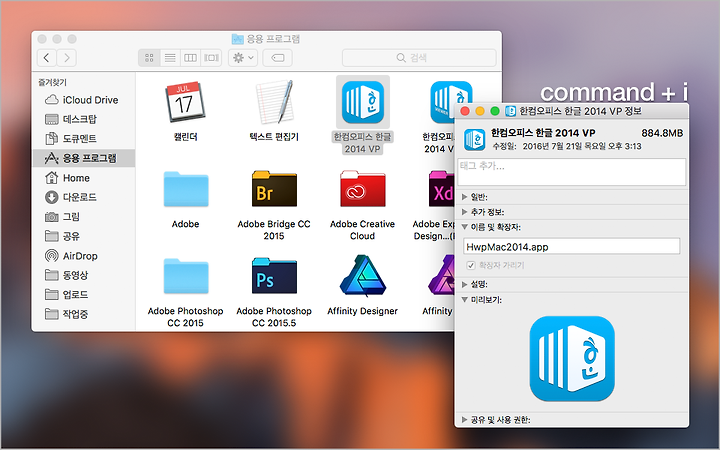Image resolution: width=720 pixels, height=450 pixels.
Task: Launch Affinity Designer
Action: (363, 276)
